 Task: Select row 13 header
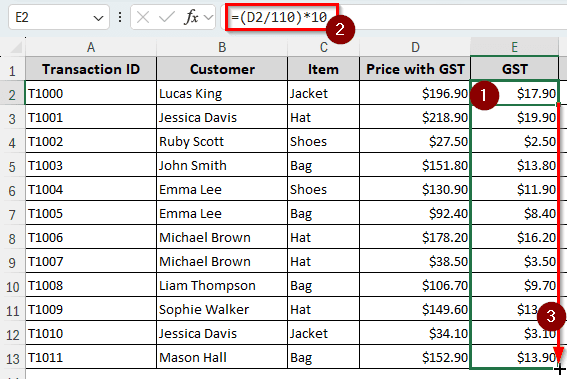(13, 358)
